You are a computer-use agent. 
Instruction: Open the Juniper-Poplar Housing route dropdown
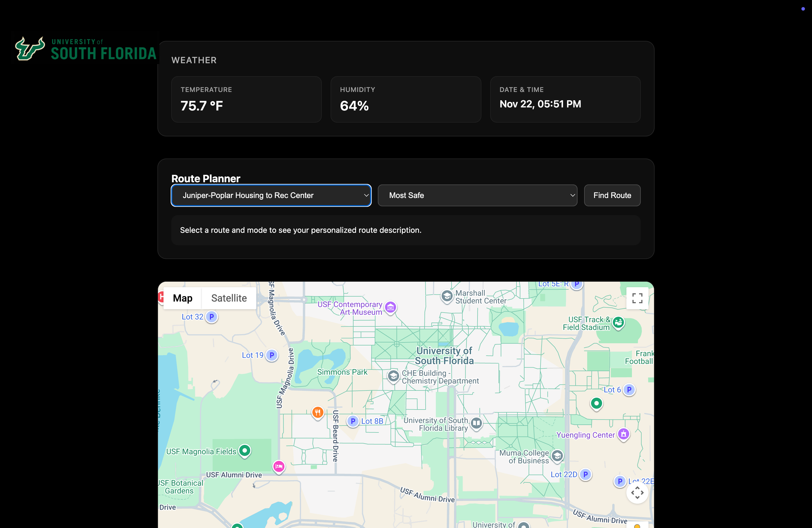coord(271,196)
